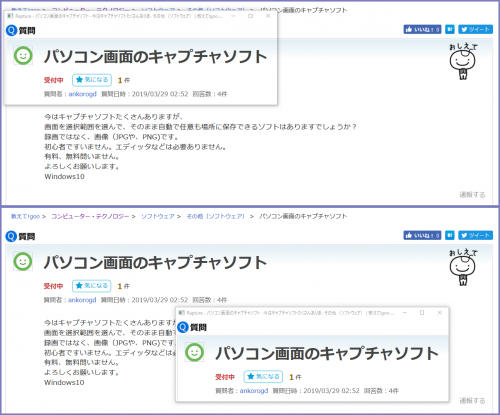The width and height of the screenshot is (500, 415).
Task: Toggle the 気になる star button in the lower-right Rapture window
Action: tap(263, 376)
